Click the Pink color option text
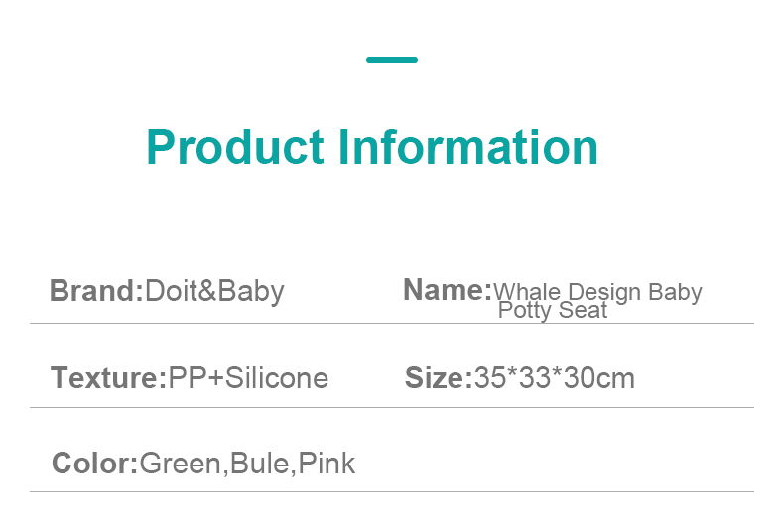 pos(327,464)
